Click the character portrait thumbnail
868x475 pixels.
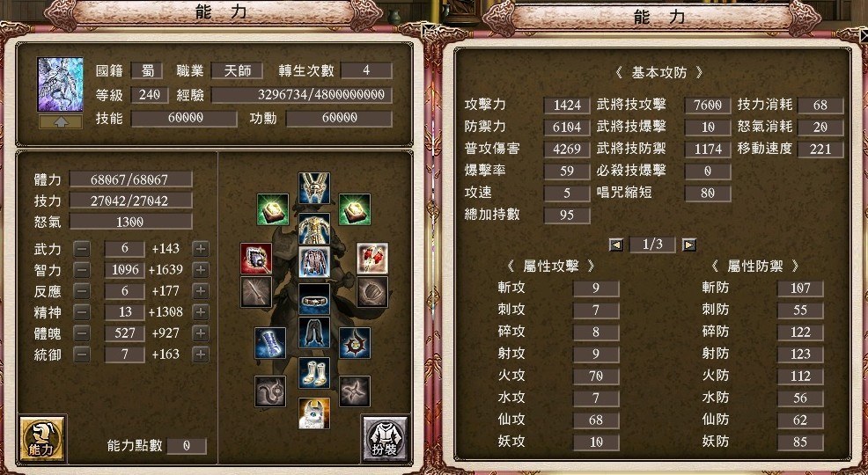61,84
